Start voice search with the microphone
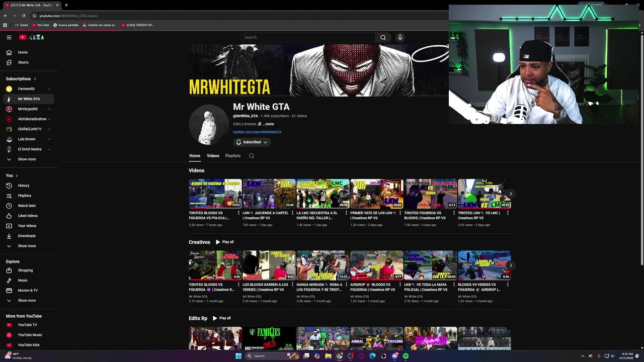This screenshot has height=362, width=644. tap(400, 37)
